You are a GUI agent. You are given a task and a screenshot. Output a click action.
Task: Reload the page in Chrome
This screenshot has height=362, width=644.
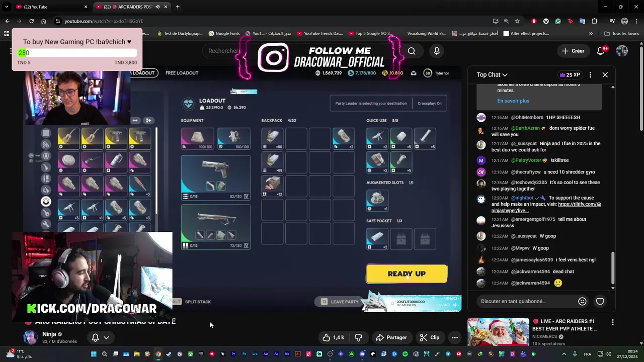(31, 21)
